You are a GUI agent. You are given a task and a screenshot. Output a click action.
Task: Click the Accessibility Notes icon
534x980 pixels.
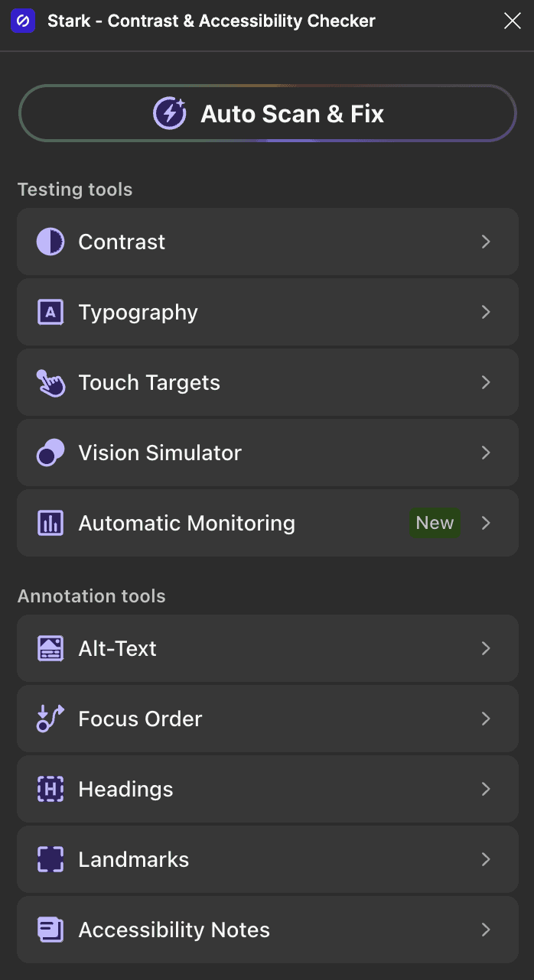coord(50,930)
